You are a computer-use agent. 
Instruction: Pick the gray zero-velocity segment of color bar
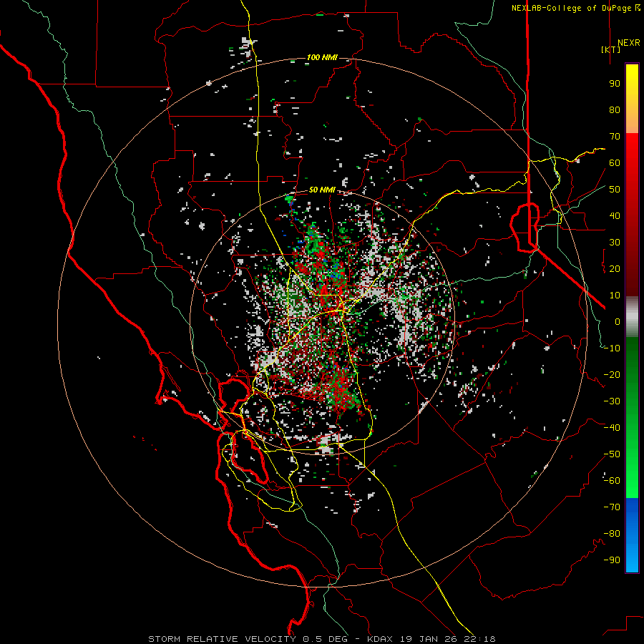[632, 316]
